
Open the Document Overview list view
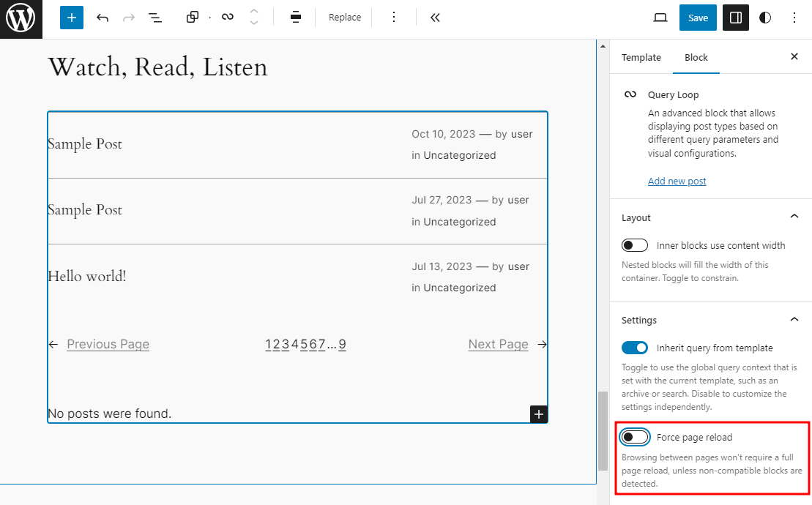point(154,17)
